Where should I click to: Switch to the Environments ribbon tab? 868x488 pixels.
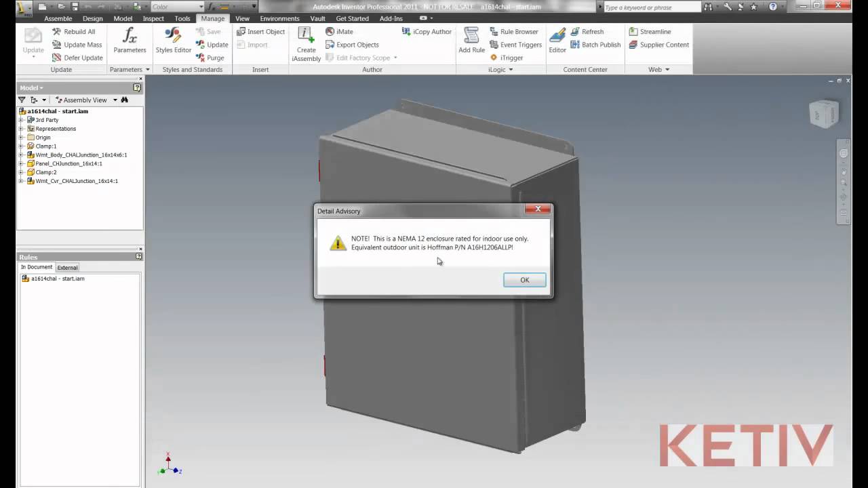(279, 18)
